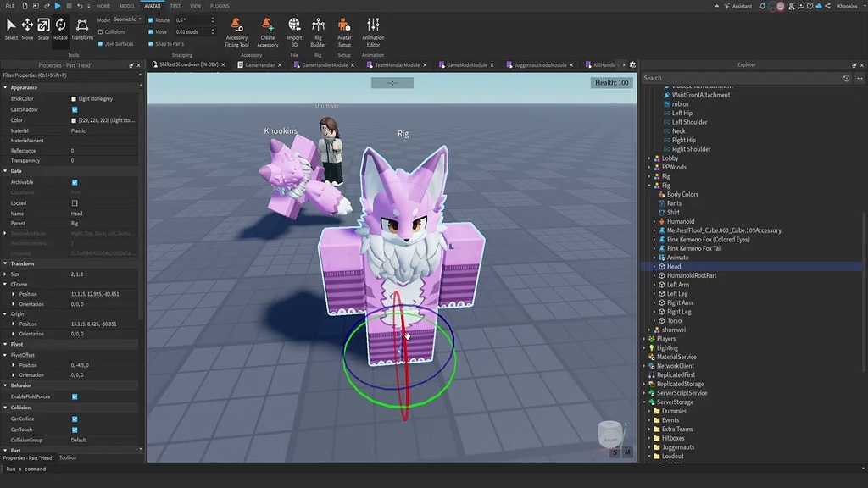The width and height of the screenshot is (868, 488).
Task: Start Avatar Setup
Action: pos(344,32)
